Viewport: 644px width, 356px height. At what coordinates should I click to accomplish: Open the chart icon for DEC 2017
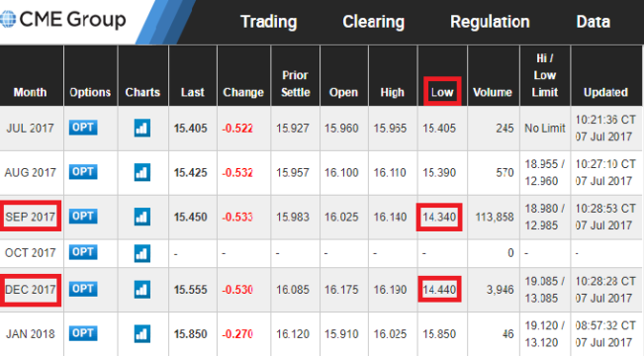(x=142, y=289)
